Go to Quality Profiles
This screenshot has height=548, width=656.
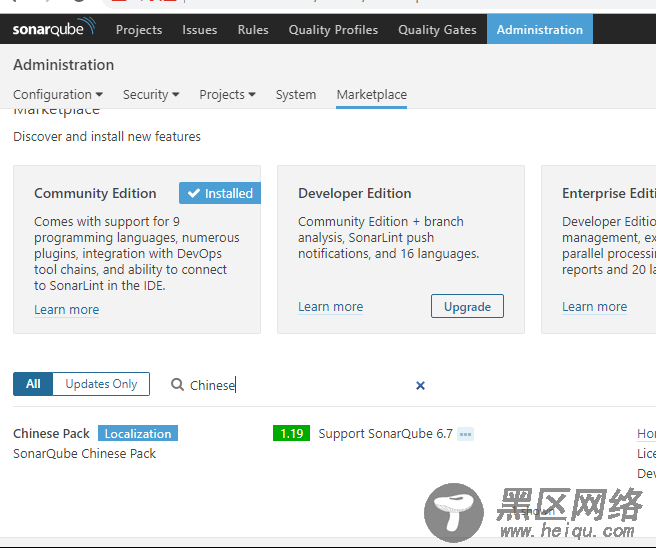tap(333, 30)
